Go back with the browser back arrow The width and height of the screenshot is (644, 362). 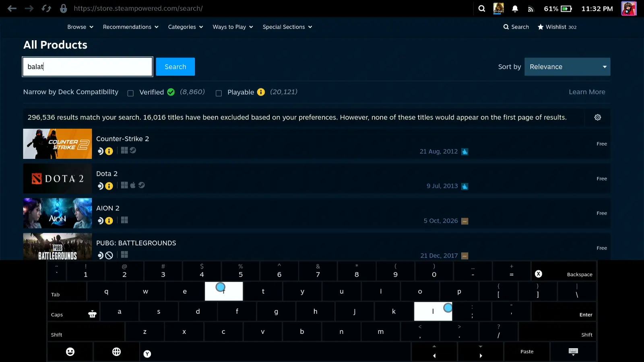coord(12,8)
